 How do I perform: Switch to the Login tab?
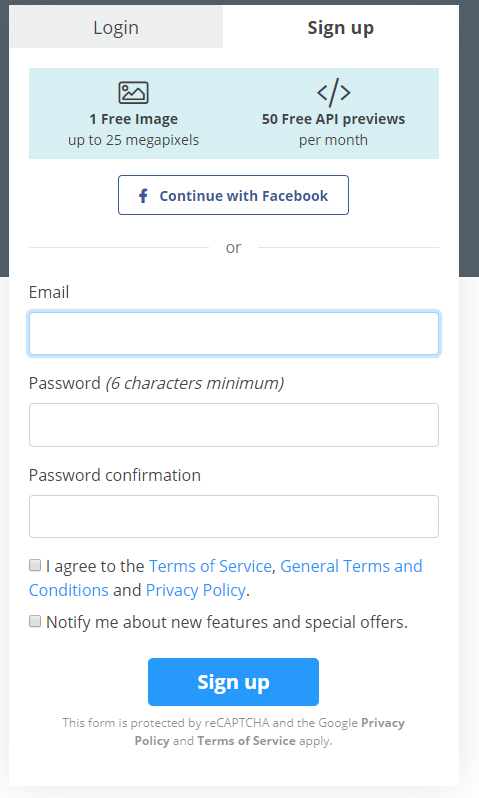pos(116,27)
